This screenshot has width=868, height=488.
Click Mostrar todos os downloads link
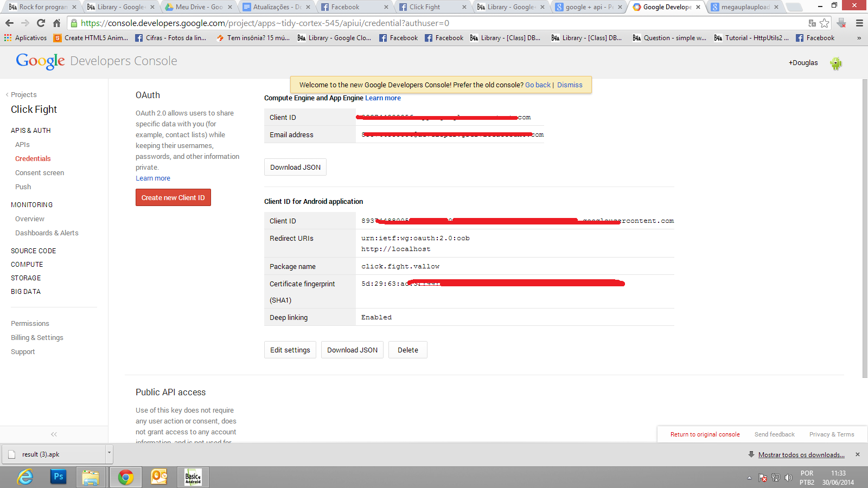pos(801,455)
